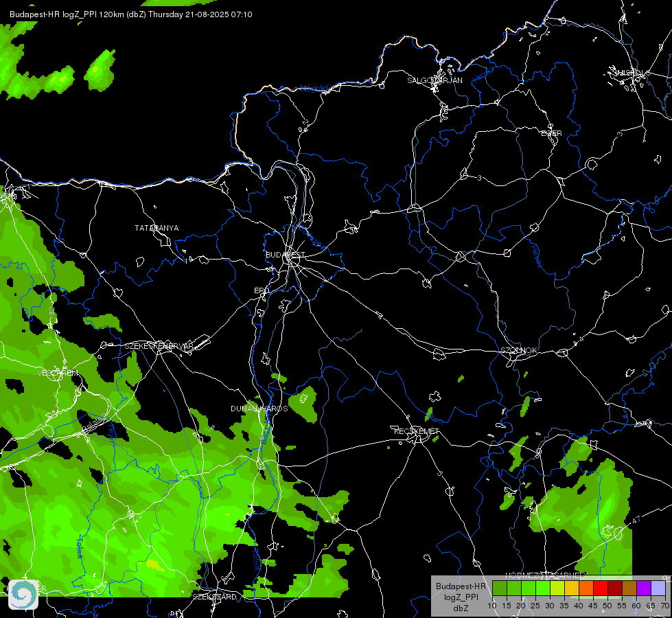The width and height of the screenshot is (672, 618).
Task: Click the TATABANYA city label
Action: pyautogui.click(x=157, y=228)
